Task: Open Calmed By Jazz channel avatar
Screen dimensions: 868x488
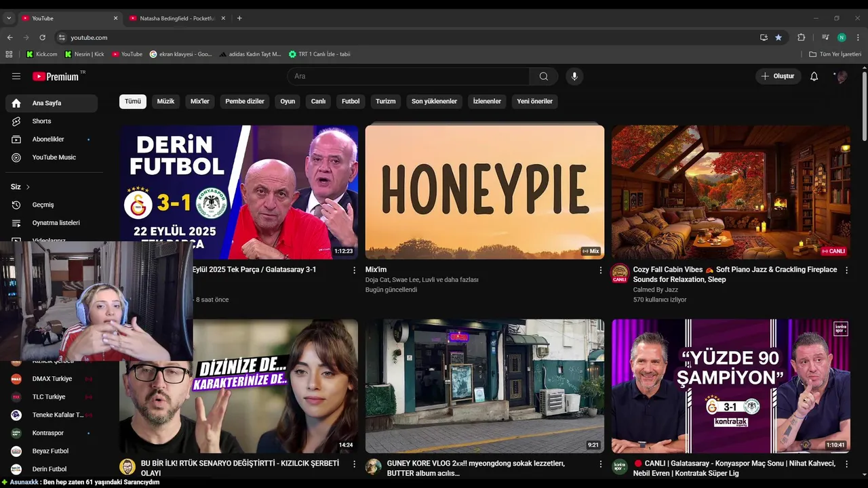Action: [x=620, y=274]
